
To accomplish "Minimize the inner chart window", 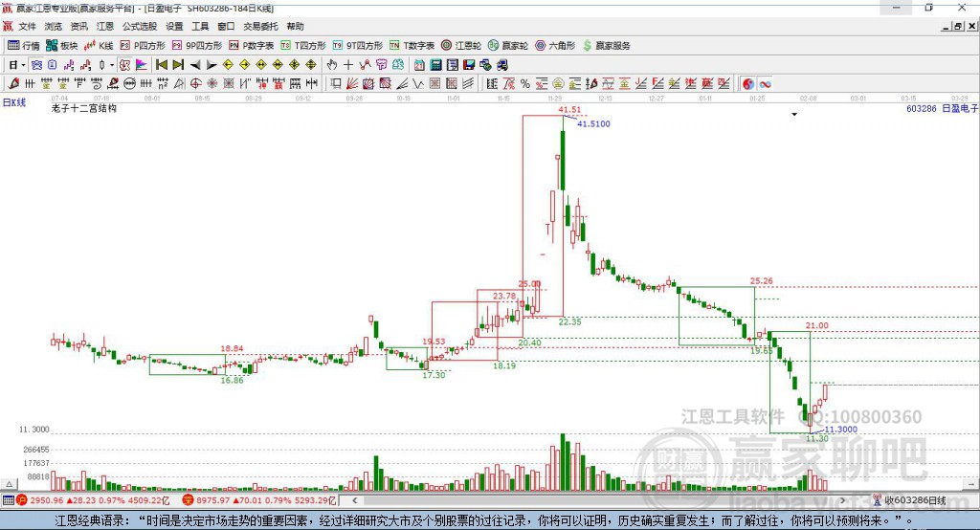I will point(947,26).
